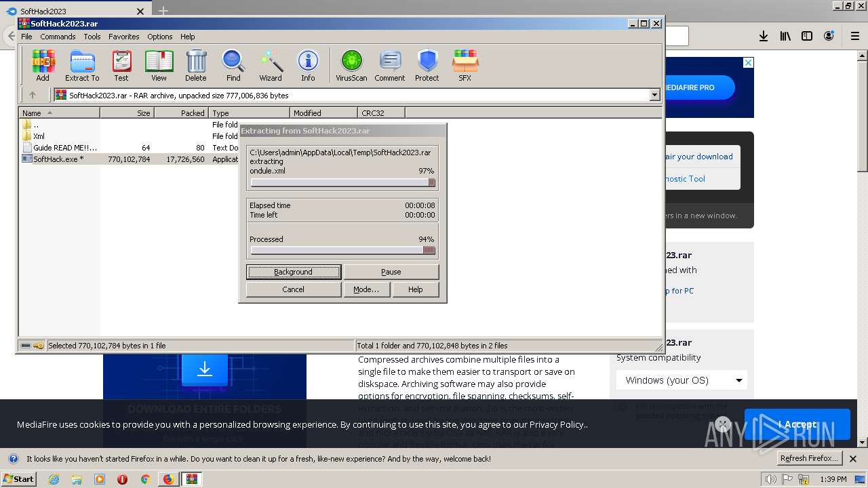Open the Windows (your OS) dropdown

[683, 380]
